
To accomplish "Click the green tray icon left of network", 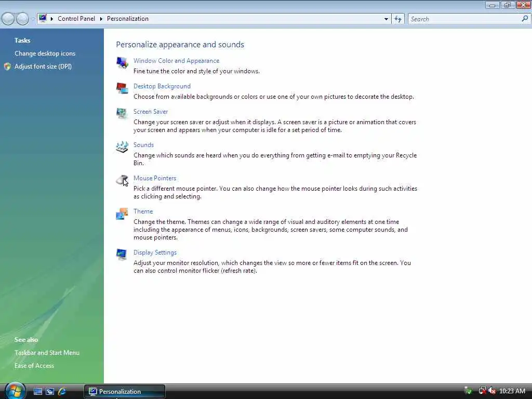I will tap(468, 391).
